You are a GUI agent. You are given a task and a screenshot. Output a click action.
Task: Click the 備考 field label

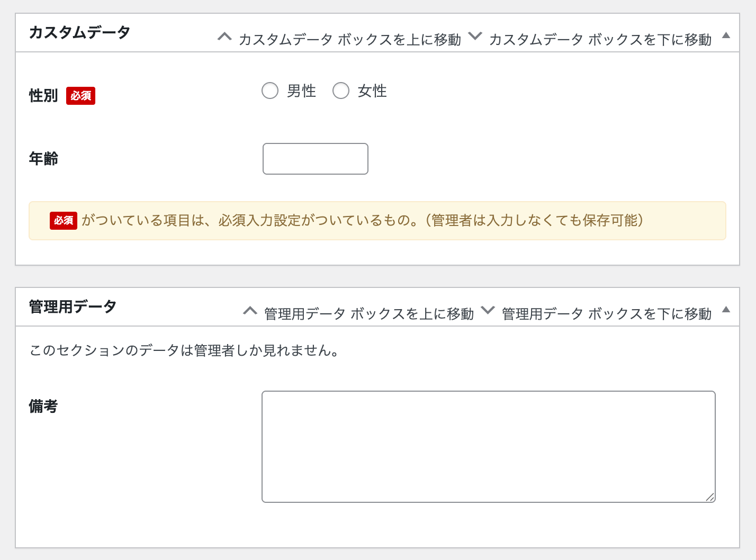(43, 406)
